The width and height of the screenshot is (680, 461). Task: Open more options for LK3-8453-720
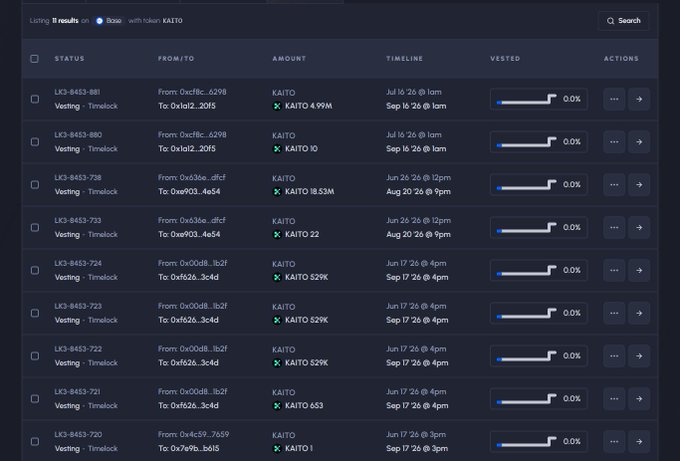pos(614,441)
